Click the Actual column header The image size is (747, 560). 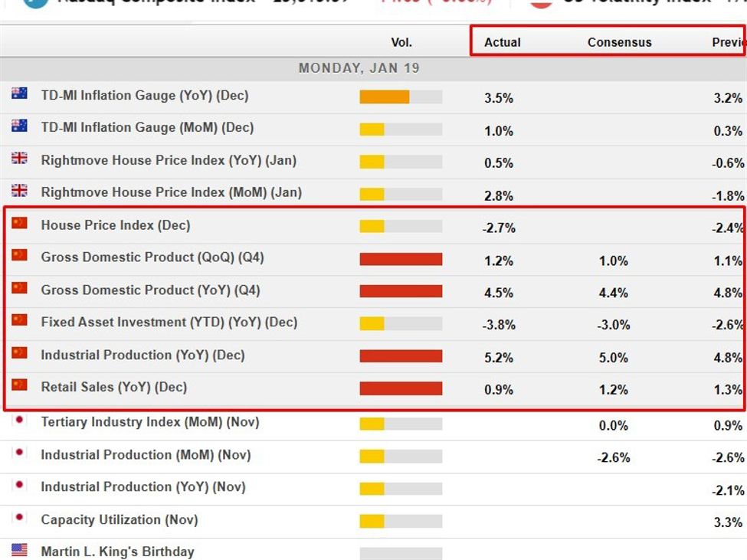point(502,42)
